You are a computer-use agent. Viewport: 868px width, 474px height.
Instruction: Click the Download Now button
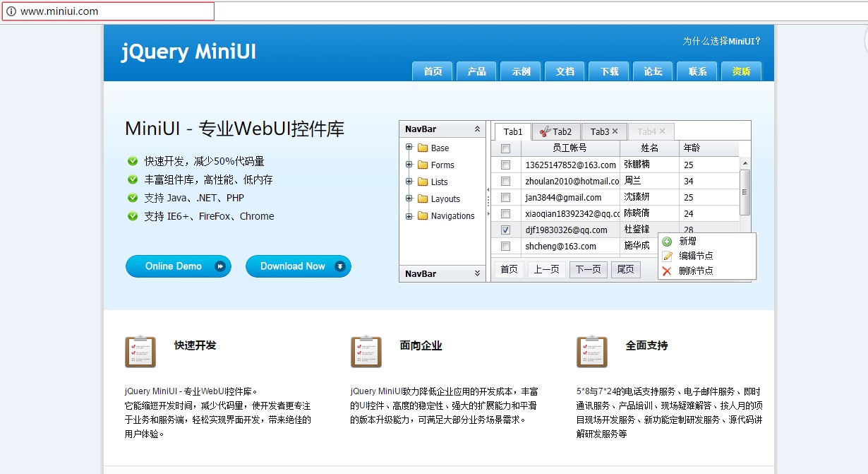pos(298,266)
